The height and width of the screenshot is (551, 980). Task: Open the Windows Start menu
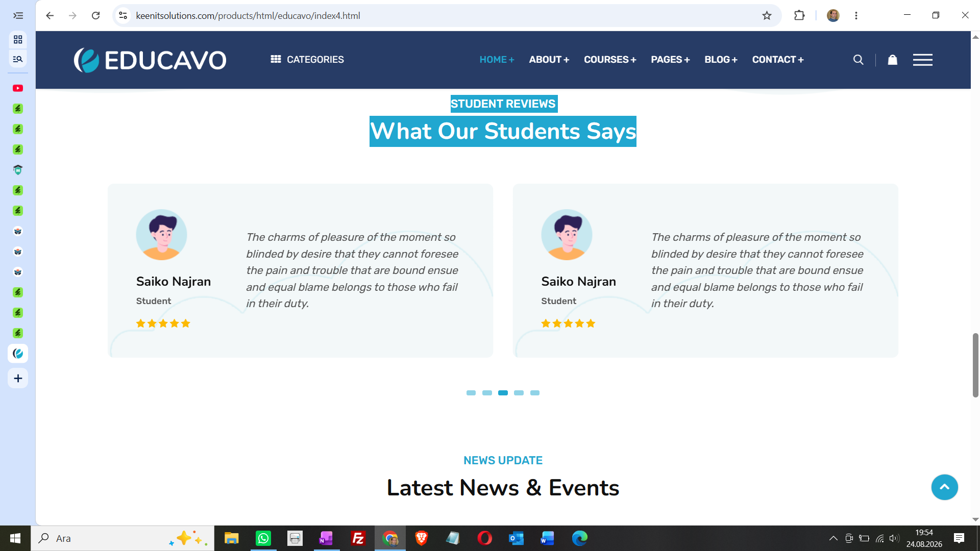15,538
